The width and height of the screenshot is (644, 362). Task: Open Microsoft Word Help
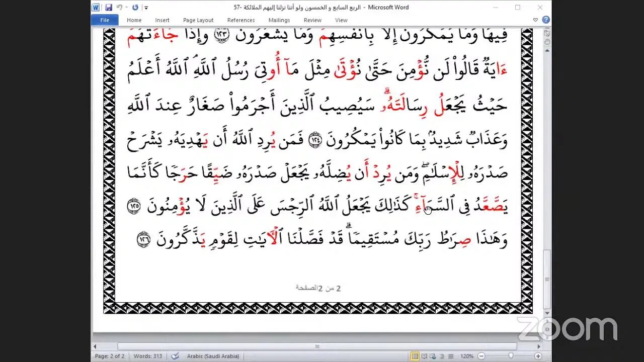coord(546,20)
